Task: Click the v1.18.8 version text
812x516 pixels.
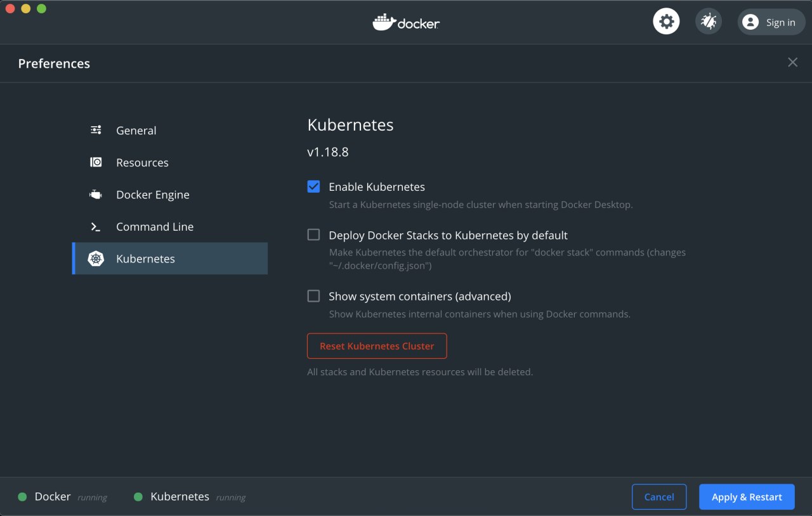Action: point(328,152)
